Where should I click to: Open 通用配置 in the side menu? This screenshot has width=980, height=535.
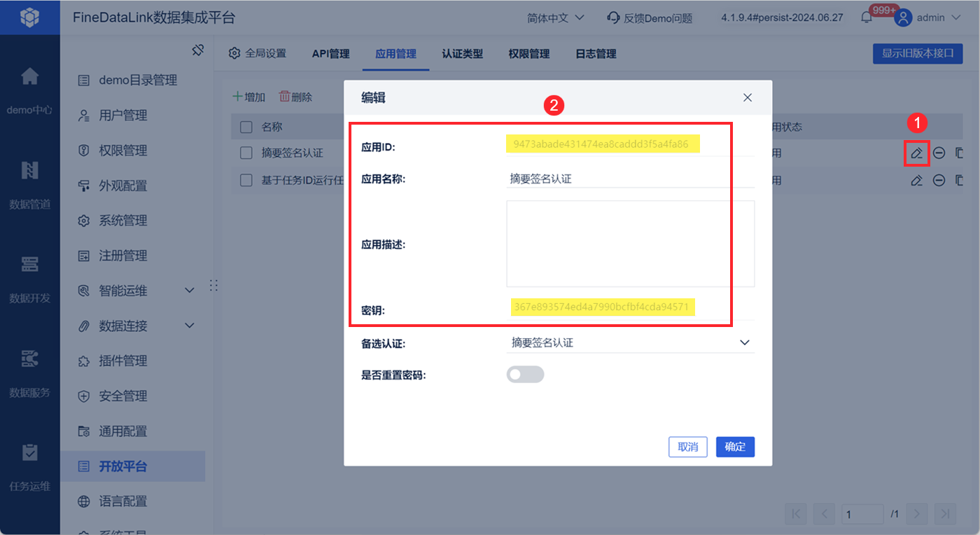133,431
